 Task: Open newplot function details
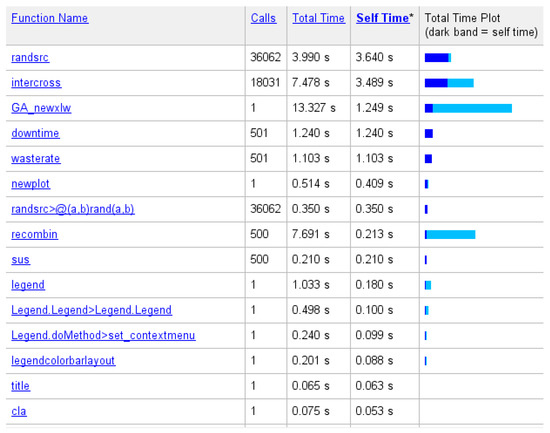tap(31, 184)
